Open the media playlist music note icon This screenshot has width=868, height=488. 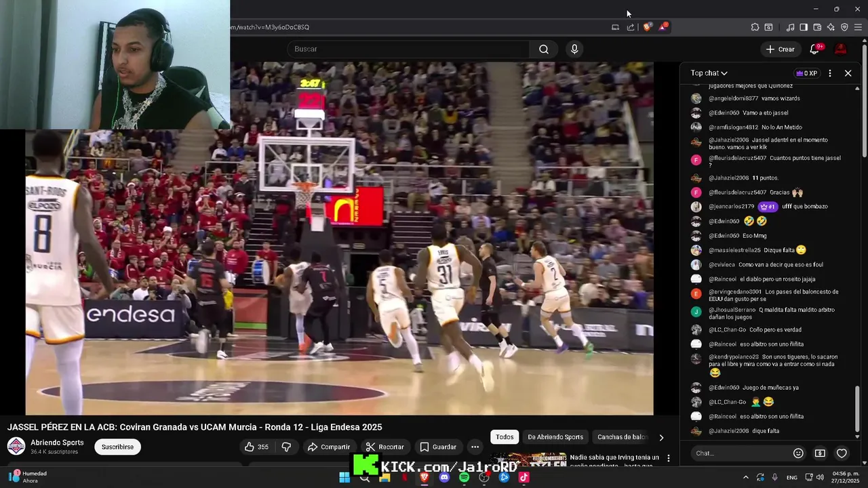click(790, 27)
